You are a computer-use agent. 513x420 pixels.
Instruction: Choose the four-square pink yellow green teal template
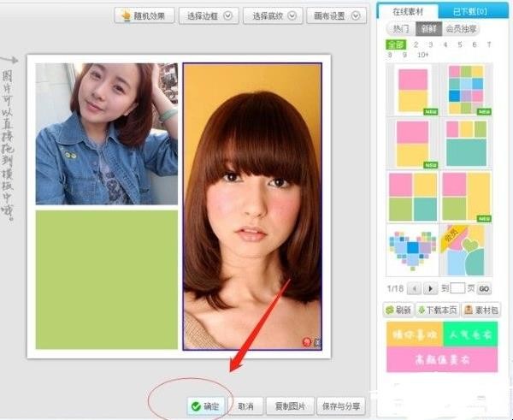point(413,197)
